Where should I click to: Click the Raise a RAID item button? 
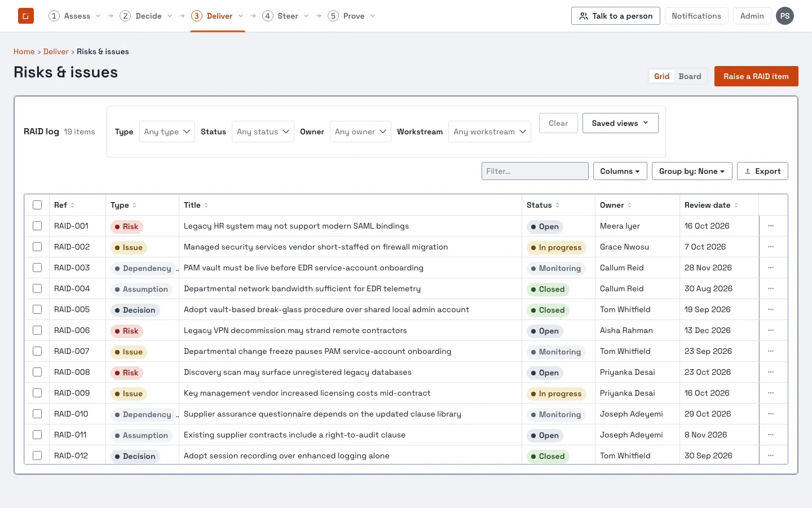[x=756, y=76]
